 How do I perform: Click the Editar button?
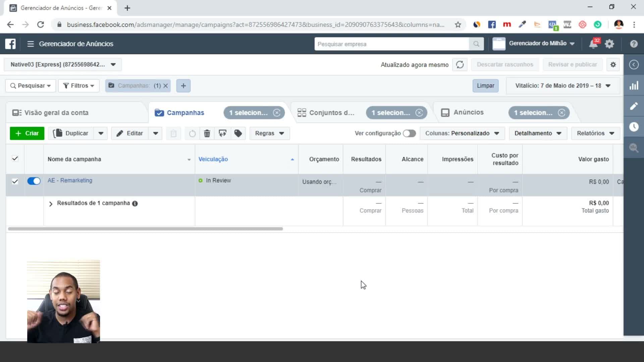coord(130,133)
